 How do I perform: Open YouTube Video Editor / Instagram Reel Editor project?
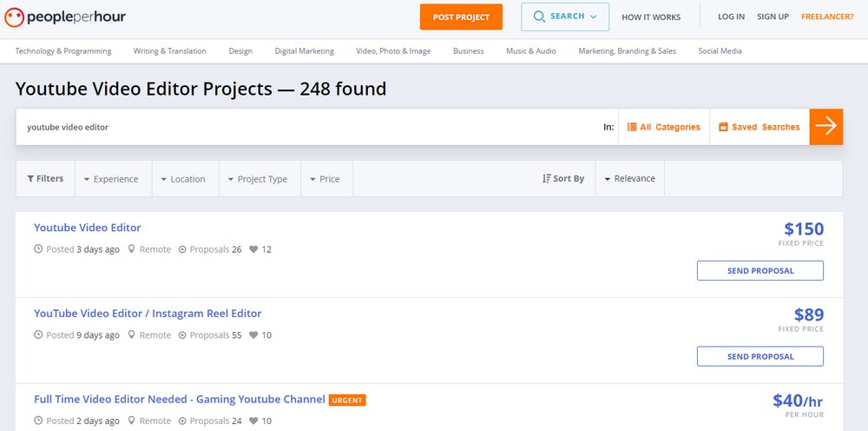click(x=148, y=314)
